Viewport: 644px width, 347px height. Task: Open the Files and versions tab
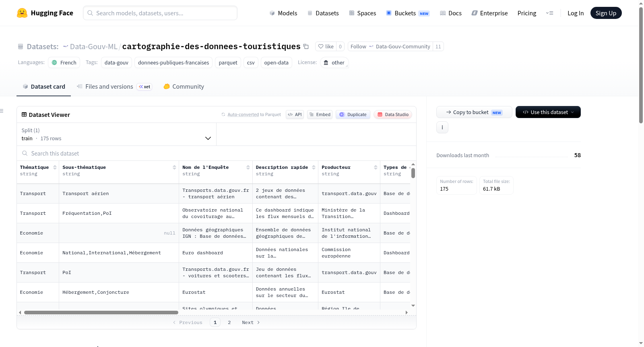(114, 86)
